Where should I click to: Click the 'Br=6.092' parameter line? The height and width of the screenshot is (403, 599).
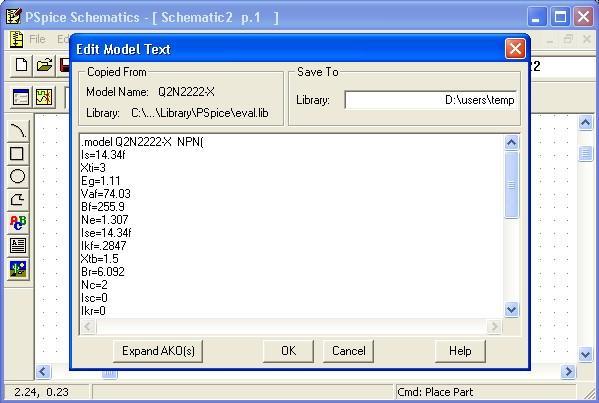103,272
